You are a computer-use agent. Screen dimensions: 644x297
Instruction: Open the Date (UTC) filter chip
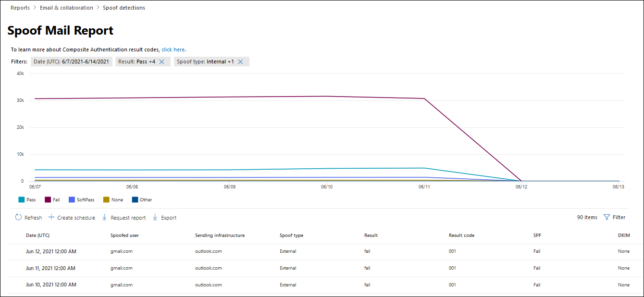pyautogui.click(x=72, y=62)
